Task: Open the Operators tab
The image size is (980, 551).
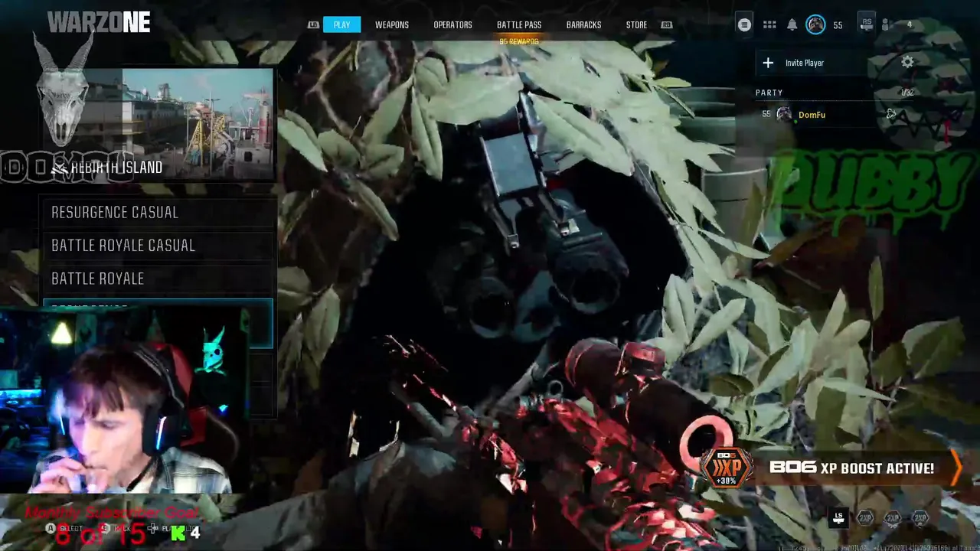Action: [452, 24]
